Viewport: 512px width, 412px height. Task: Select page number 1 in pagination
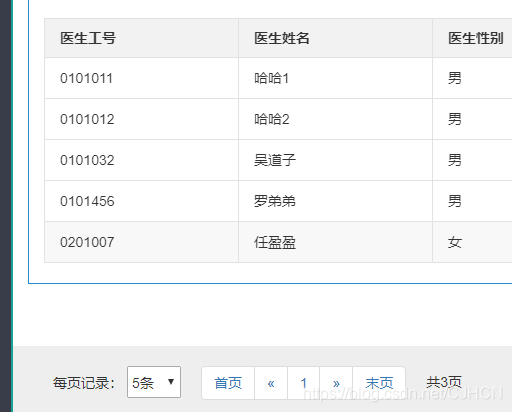pyautogui.click(x=303, y=383)
